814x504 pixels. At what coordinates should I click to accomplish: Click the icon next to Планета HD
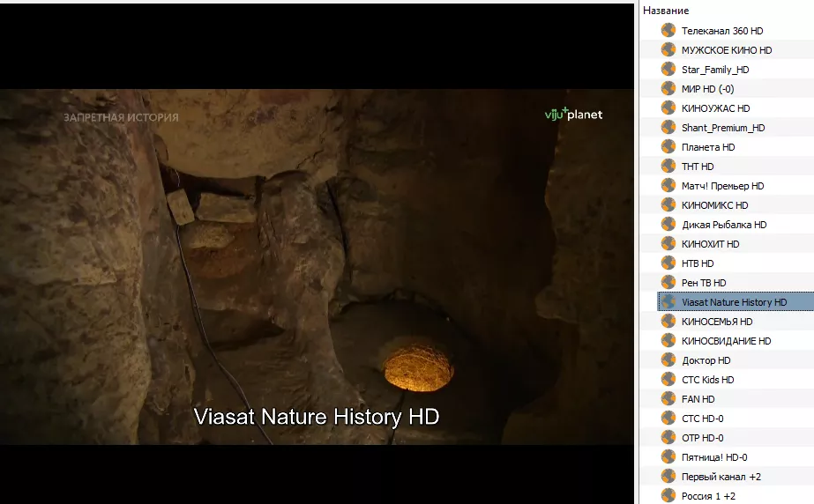point(668,147)
